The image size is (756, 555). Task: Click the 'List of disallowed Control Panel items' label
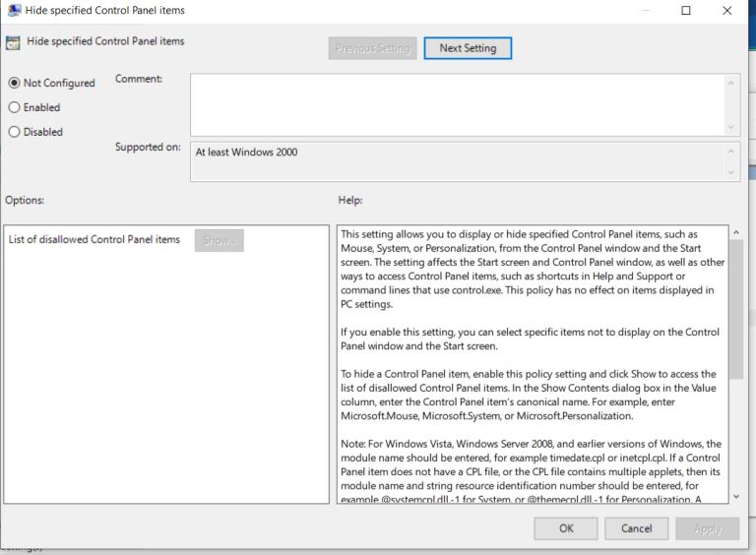94,239
